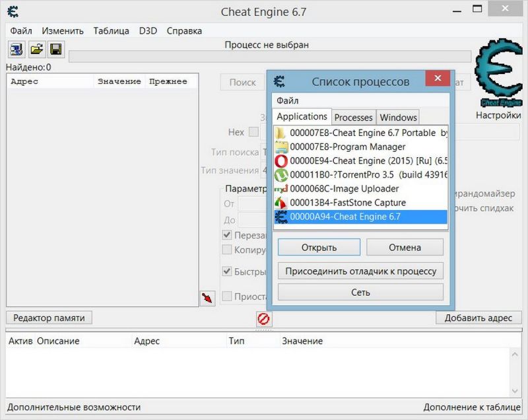The width and height of the screenshot is (528, 420).
Task: Close the Список процессов dialog
Action: coord(438,78)
